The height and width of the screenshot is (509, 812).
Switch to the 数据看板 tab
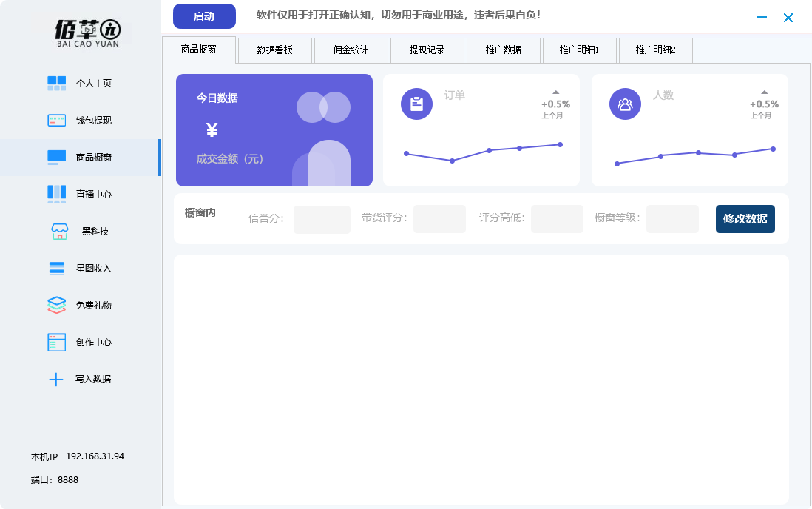pos(274,50)
